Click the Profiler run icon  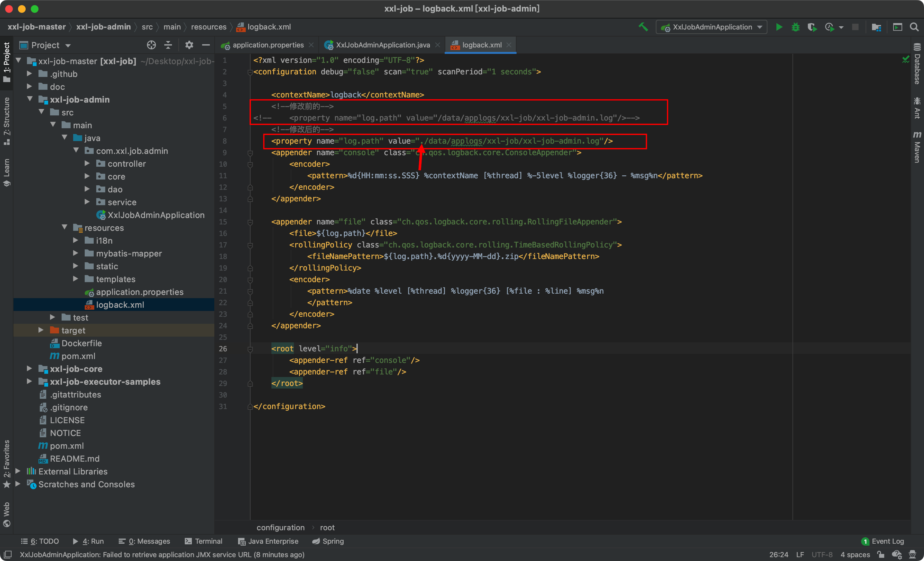tap(829, 27)
